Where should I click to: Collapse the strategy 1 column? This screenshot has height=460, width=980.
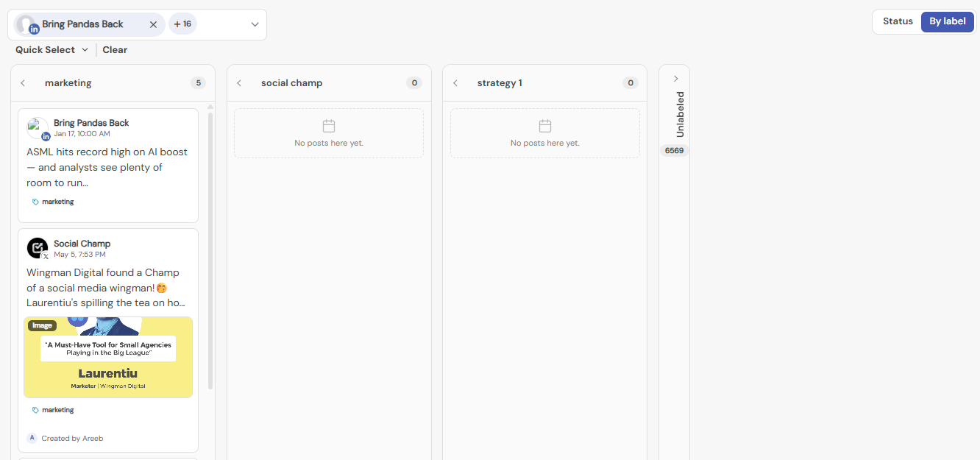click(455, 83)
